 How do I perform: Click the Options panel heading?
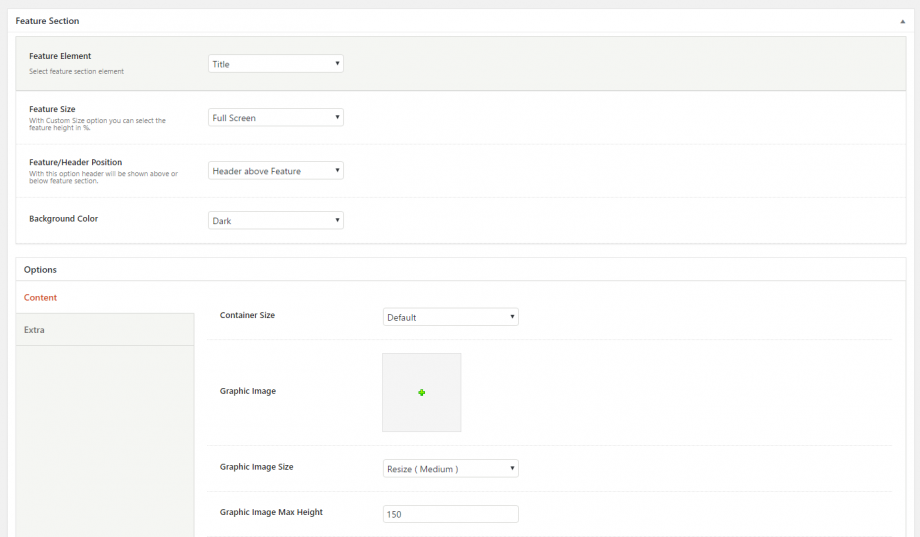[41, 270]
